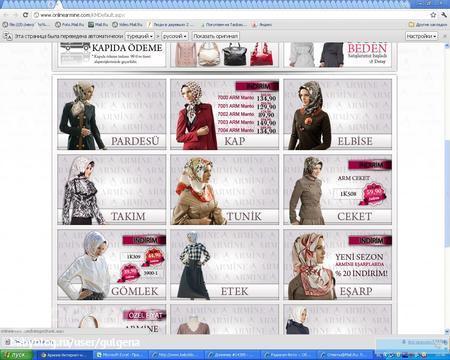The width and height of the screenshot is (450, 360).
Task: Open the KAP category tile
Action: point(224,114)
